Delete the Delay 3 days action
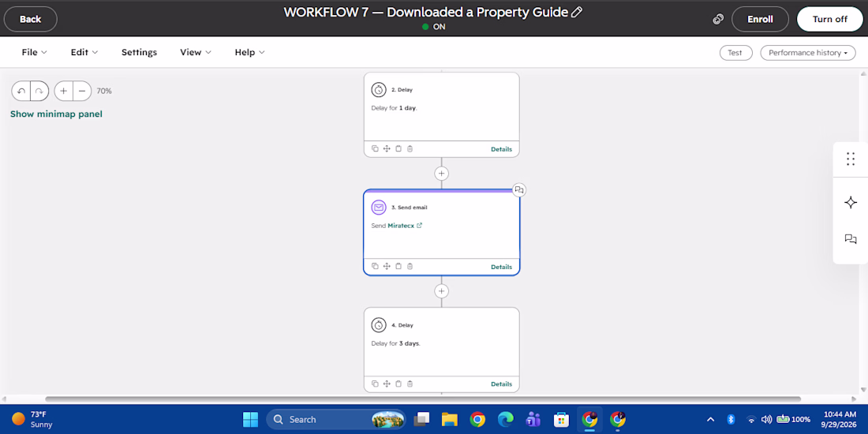Viewport: 868px width, 434px height. (x=410, y=383)
